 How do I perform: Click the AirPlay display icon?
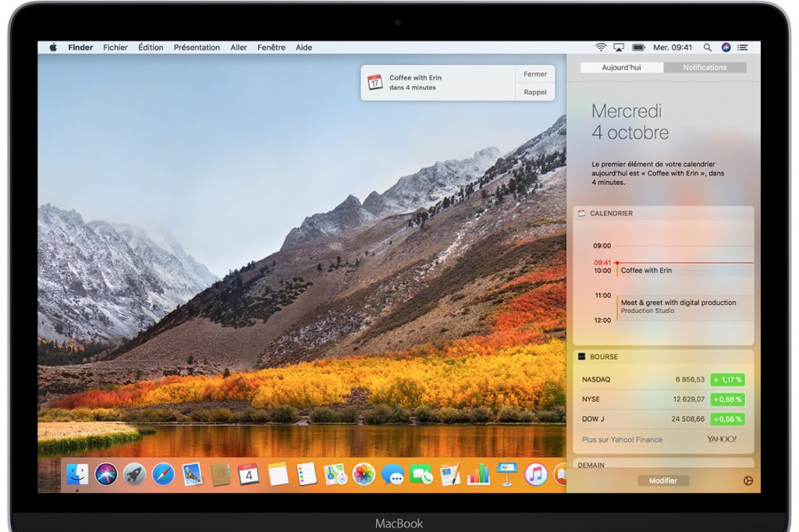[619, 48]
